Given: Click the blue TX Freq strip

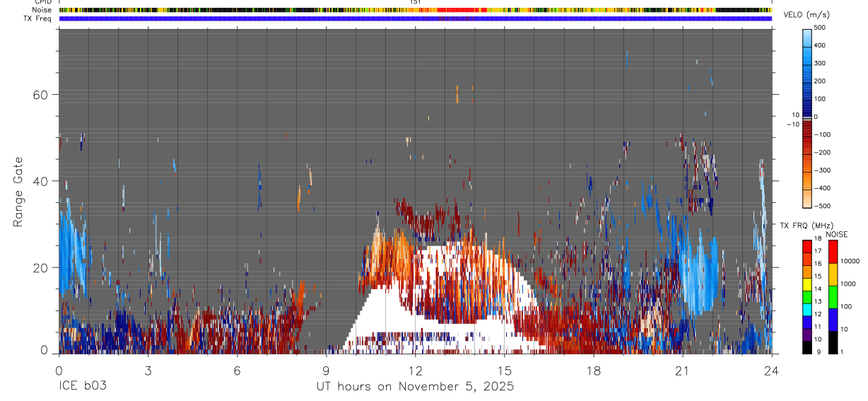Looking at the screenshot, I should tap(415, 18).
